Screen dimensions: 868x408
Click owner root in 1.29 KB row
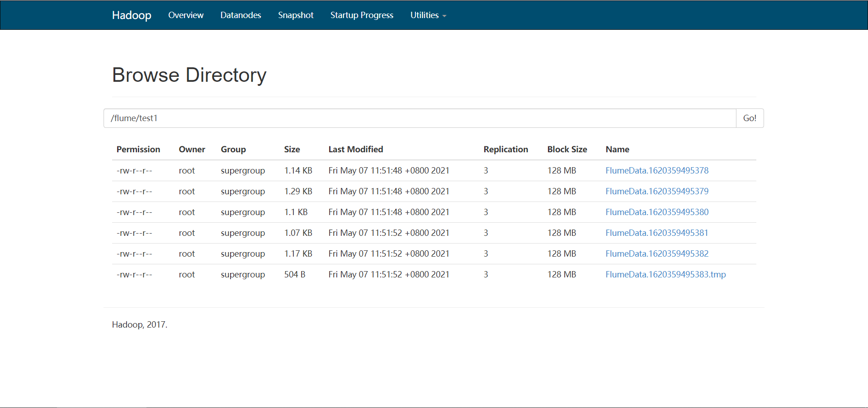click(187, 191)
